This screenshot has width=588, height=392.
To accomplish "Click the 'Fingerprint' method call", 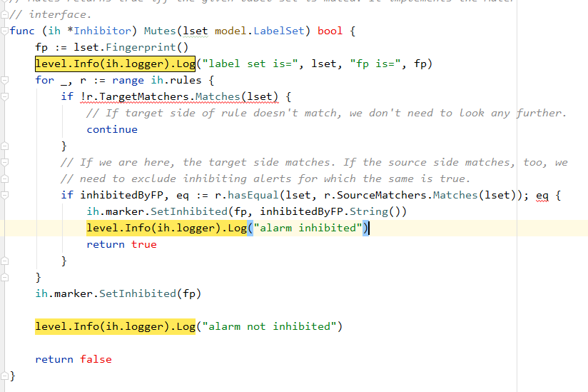I will [141, 47].
